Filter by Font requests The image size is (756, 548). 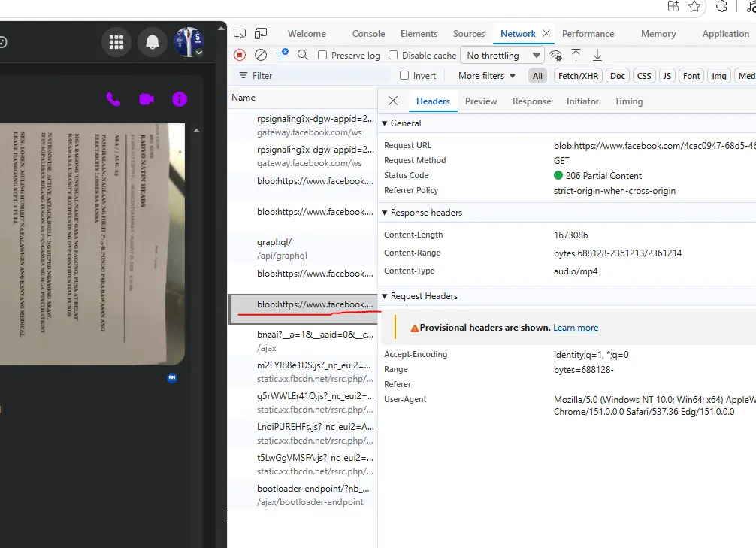(x=691, y=76)
